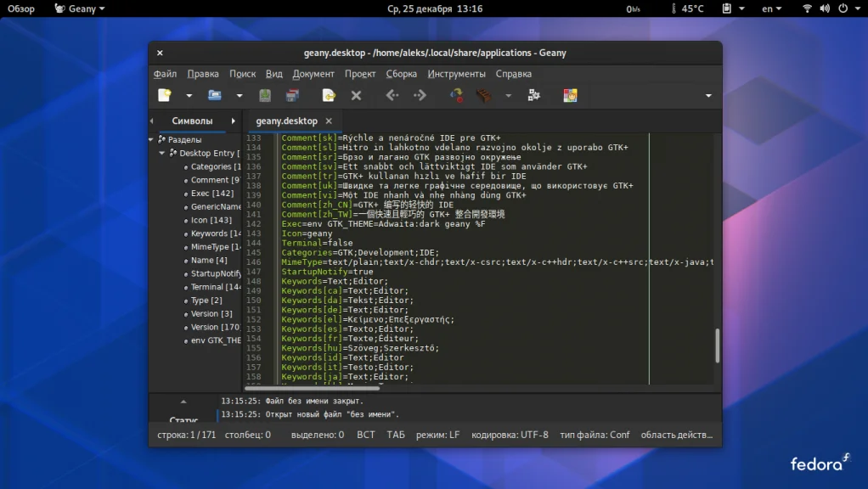Image resolution: width=868 pixels, height=489 pixels.
Task: Collapse the Разделы tree section
Action: coord(152,140)
